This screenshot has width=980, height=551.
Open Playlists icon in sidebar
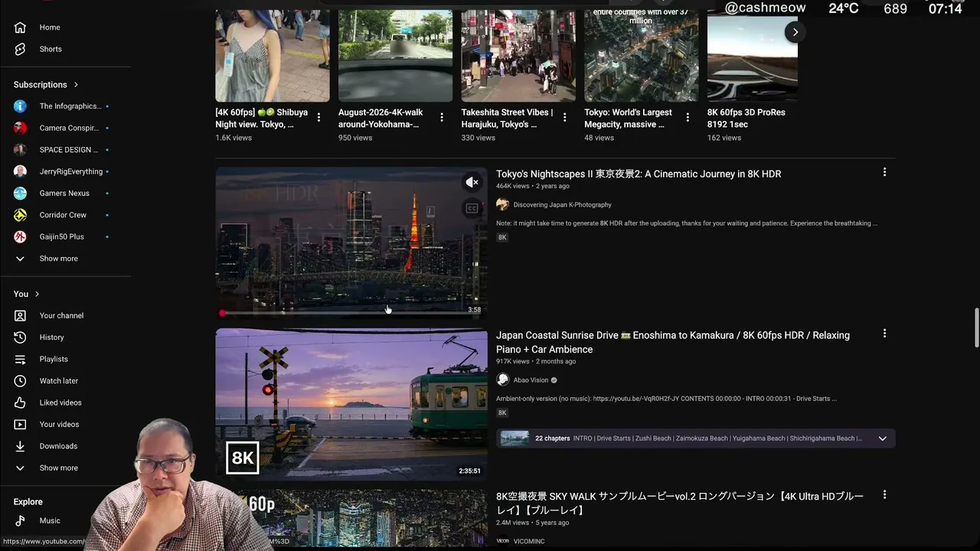click(x=20, y=359)
